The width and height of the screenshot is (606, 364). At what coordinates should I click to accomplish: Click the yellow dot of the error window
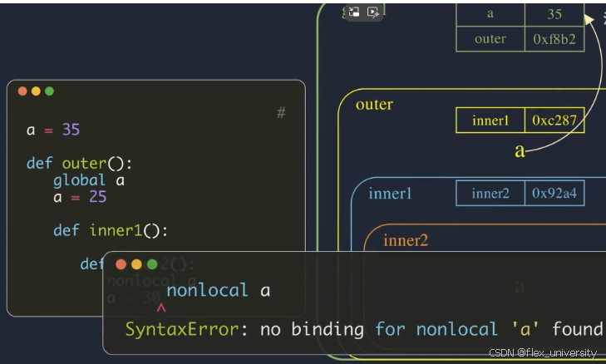coord(136,264)
